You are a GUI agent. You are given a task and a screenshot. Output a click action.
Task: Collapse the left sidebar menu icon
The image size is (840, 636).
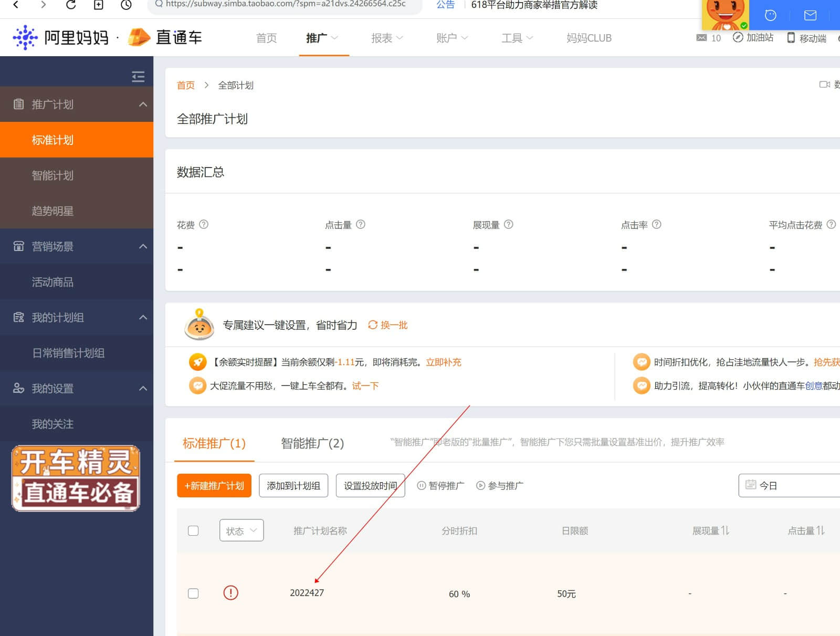(138, 77)
